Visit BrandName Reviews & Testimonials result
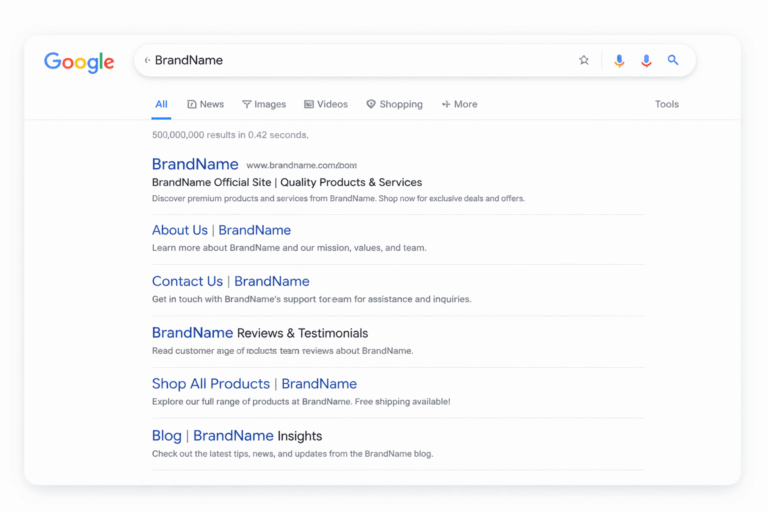Viewport: 768px width, 512px height. click(259, 333)
